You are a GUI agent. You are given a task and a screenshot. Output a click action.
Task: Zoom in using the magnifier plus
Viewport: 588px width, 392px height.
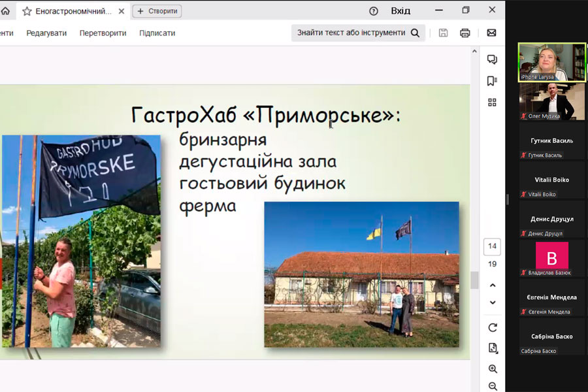[x=493, y=369]
